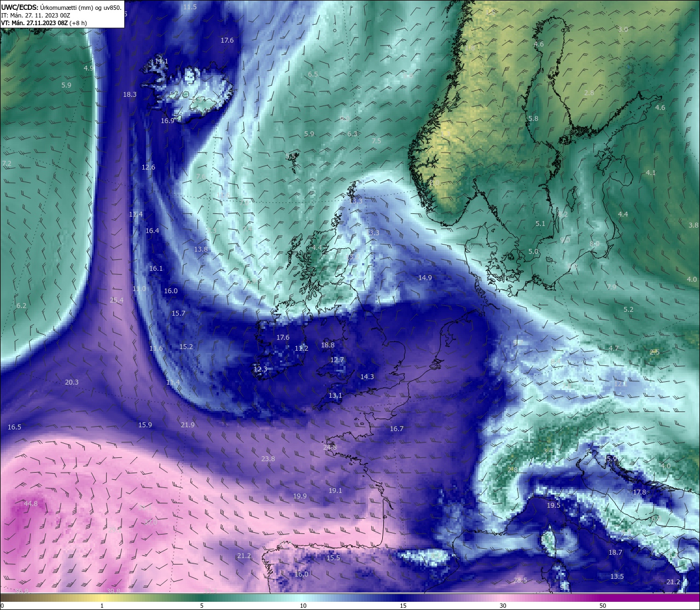Click the 30 tick on the color scale
The width and height of the screenshot is (700, 610).
click(x=503, y=606)
